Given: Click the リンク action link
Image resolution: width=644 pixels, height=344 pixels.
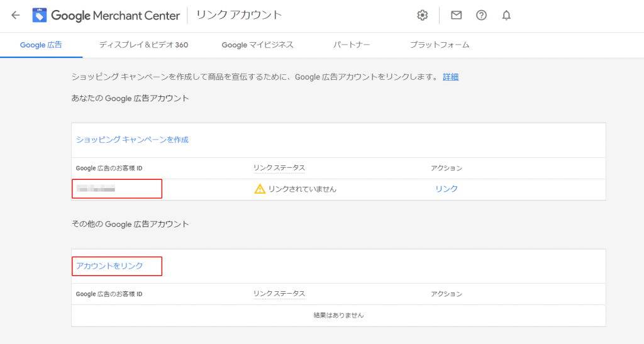Looking at the screenshot, I should click(x=447, y=189).
